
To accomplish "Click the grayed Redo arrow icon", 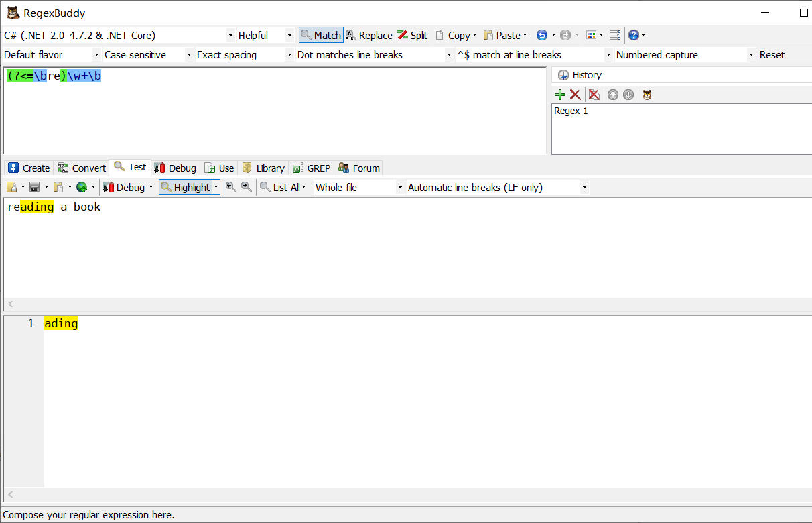I will tap(565, 35).
